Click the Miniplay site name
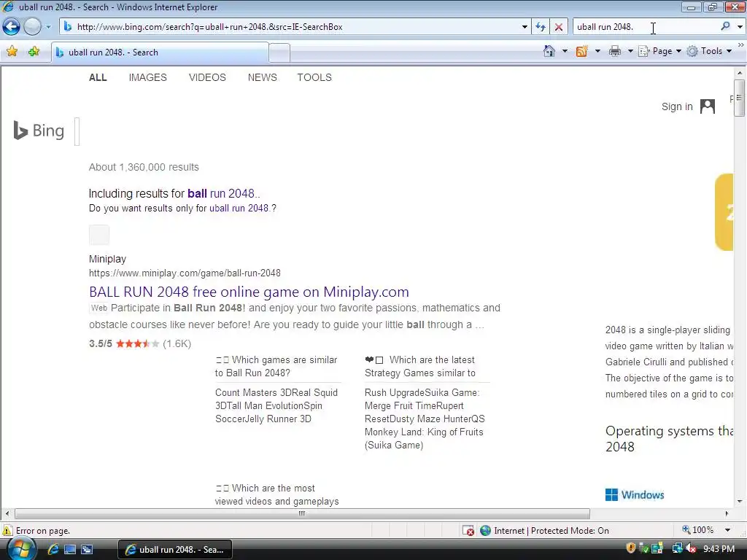Viewport: 747px width, 560px height. [x=108, y=259]
